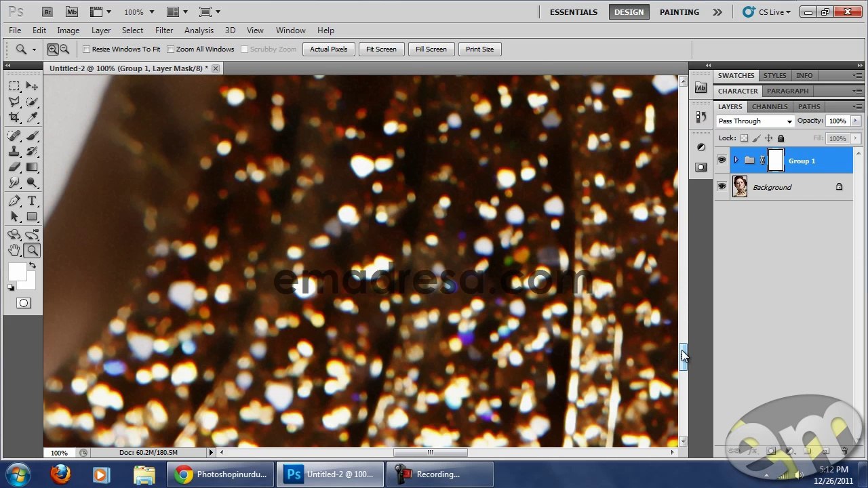Viewport: 868px width, 488px height.
Task: Pick the 3D Rotate tool
Action: tap(14, 235)
